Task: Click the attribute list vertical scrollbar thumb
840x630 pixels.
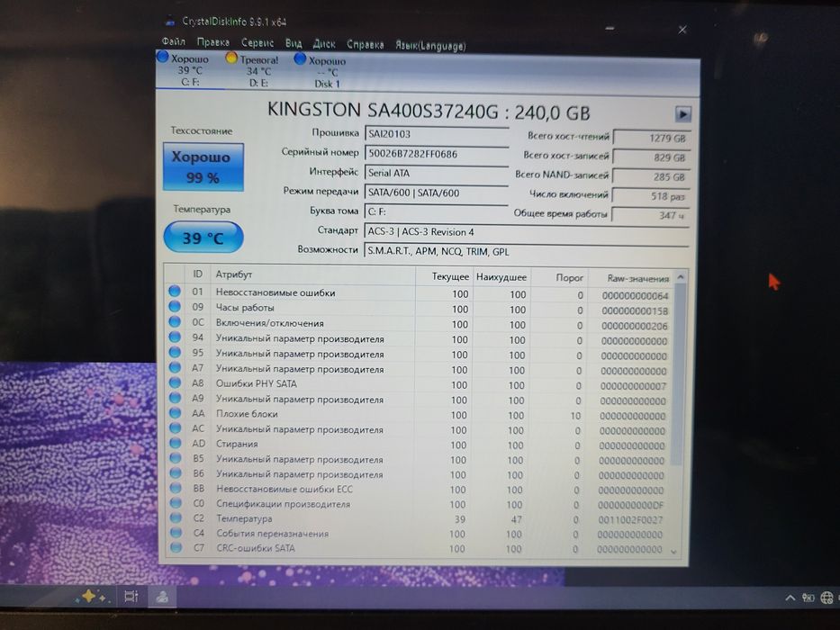Action: 678,375
